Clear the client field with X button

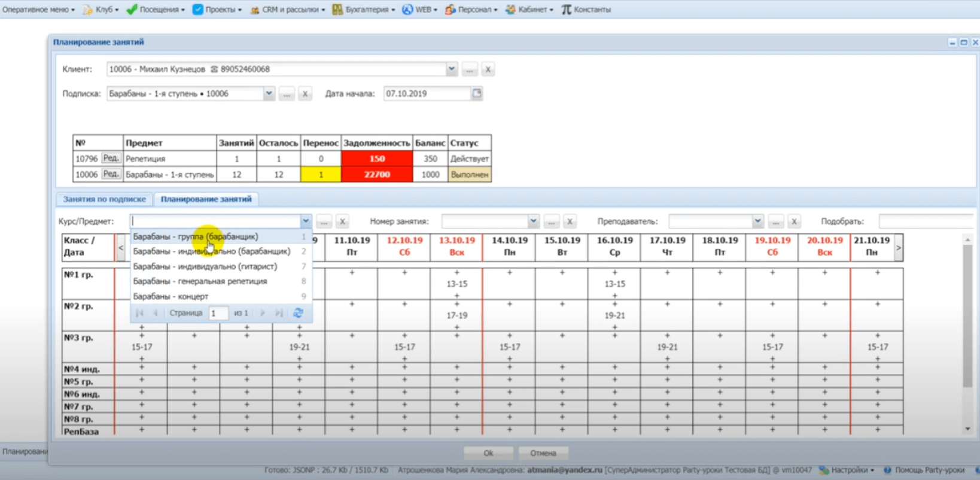[488, 69]
